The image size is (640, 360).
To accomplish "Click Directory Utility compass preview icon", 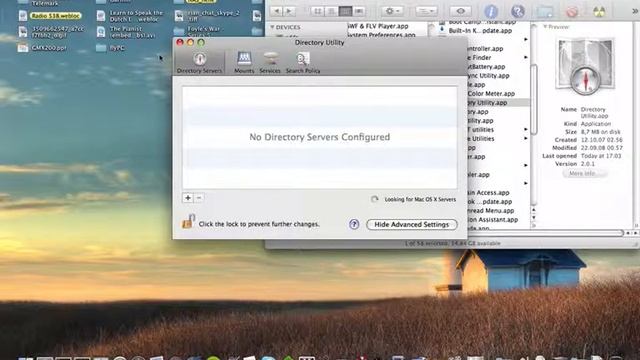I will [585, 67].
